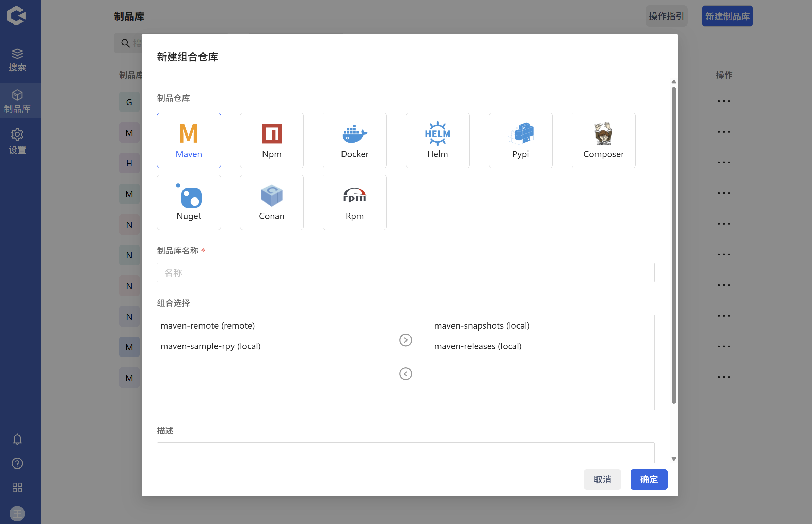Click the Nuget repository icon

pyautogui.click(x=189, y=196)
